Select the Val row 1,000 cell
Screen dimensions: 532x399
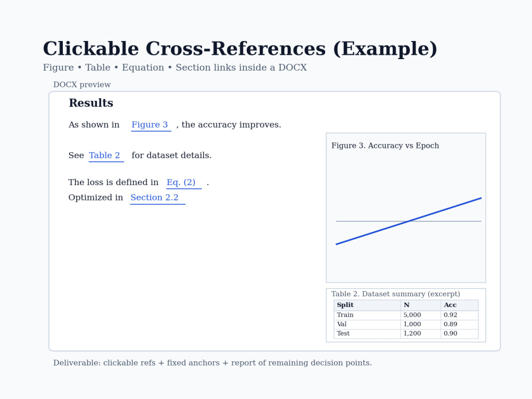pyautogui.click(x=421, y=325)
